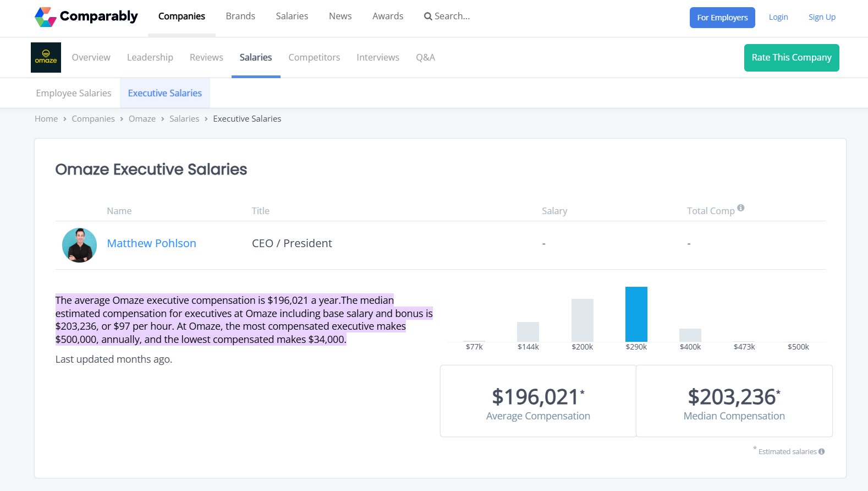Viewport: 868px width, 491px height.
Task: Go to the Leadership tab
Action: 150,57
